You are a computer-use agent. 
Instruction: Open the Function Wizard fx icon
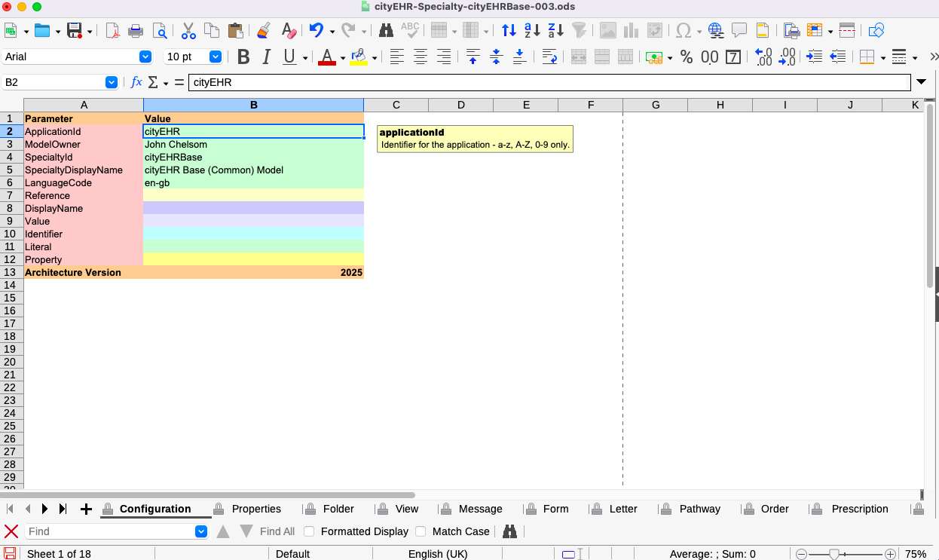pos(136,82)
